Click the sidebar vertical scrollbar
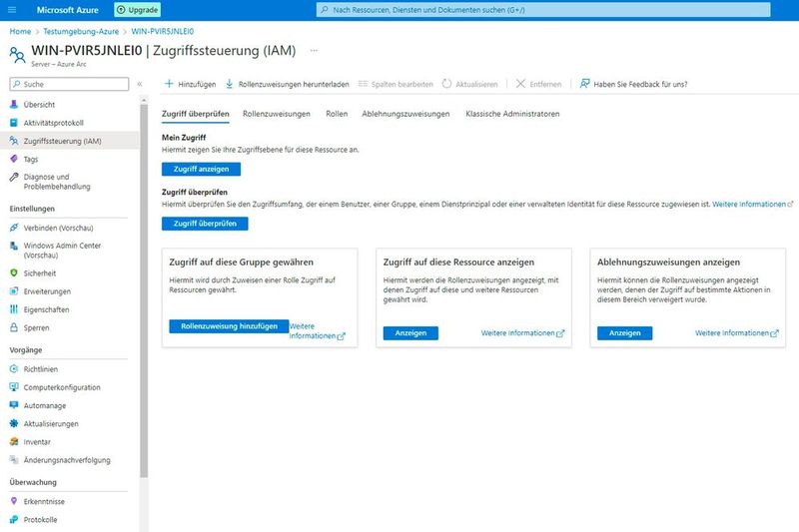Image resolution: width=799 pixels, height=532 pixels. pyautogui.click(x=144, y=290)
